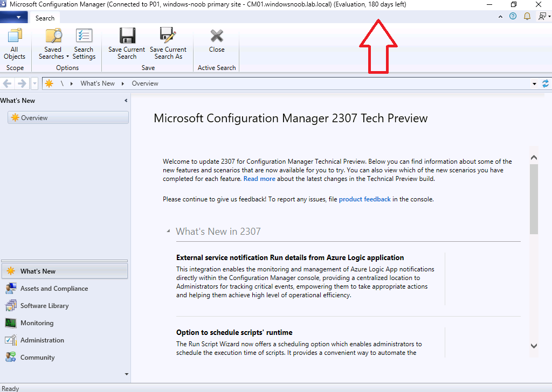
Task: Click the Option to schedule scripts' runtime heading
Action: click(x=234, y=332)
